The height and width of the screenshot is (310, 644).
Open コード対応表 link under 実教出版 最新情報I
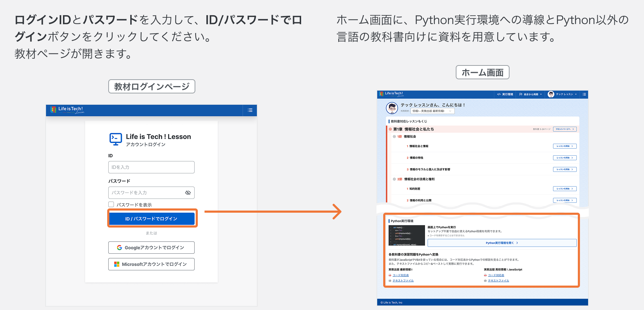pyautogui.click(x=401, y=275)
